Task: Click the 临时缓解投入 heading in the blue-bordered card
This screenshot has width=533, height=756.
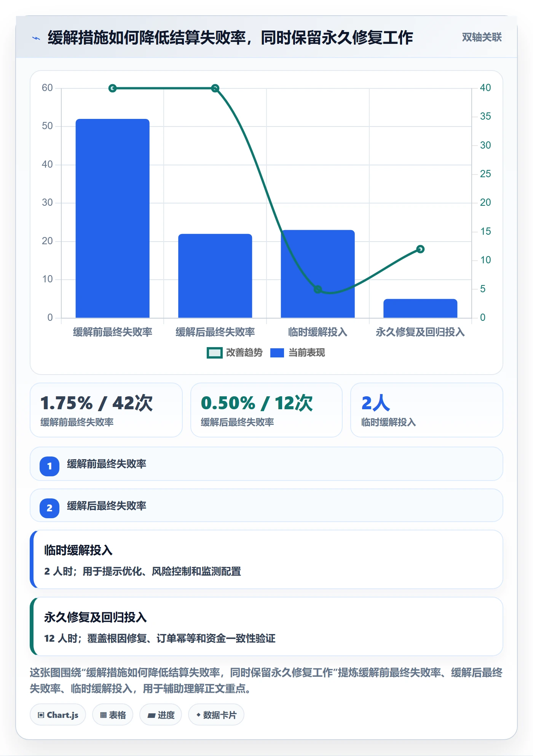Action: click(78, 550)
